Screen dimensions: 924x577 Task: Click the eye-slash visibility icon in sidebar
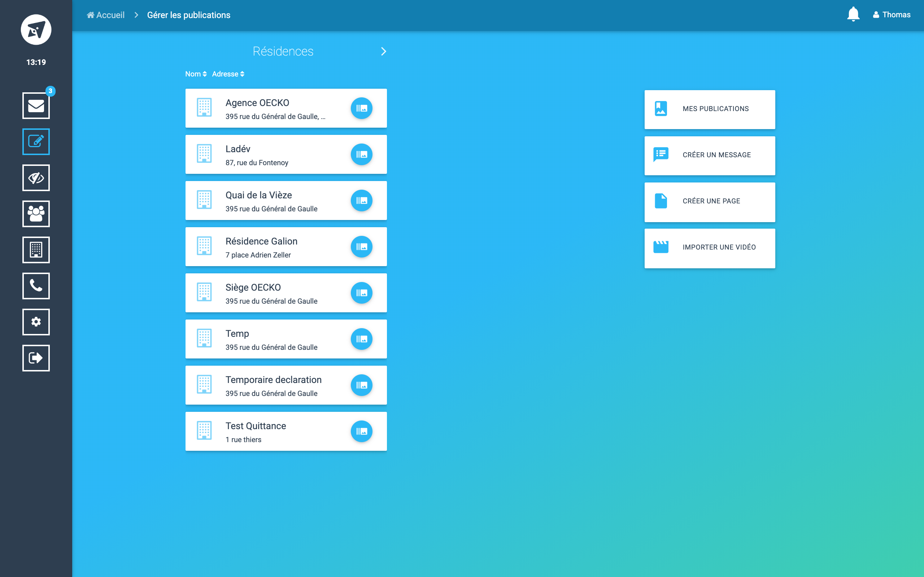36,178
